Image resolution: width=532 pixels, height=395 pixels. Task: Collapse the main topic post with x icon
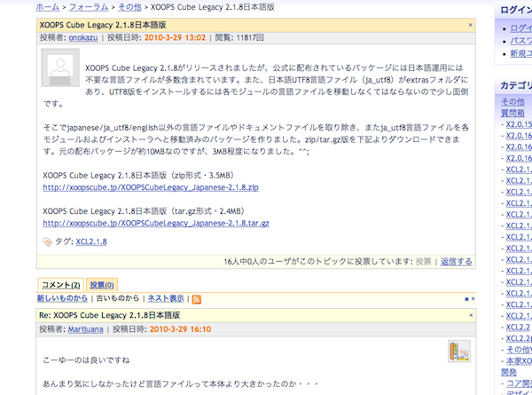(470, 25)
